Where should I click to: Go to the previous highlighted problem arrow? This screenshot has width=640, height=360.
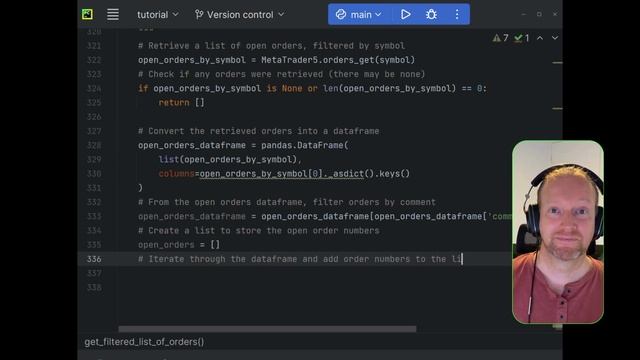(540, 38)
